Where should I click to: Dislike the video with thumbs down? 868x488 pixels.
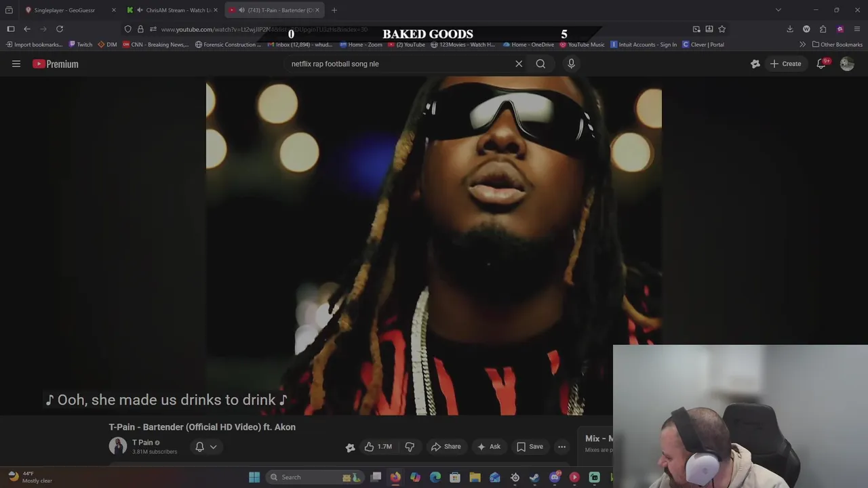410,447
